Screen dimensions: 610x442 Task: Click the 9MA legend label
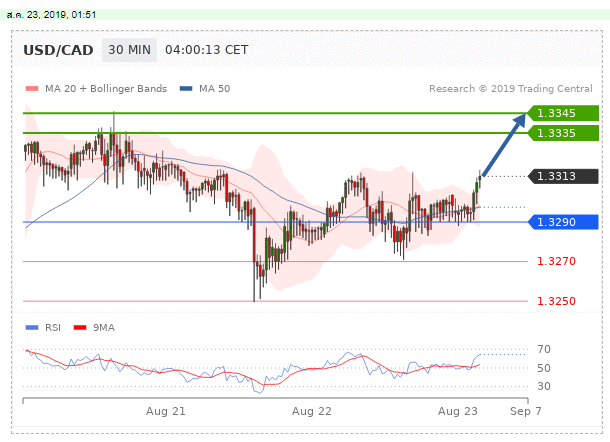pos(104,328)
